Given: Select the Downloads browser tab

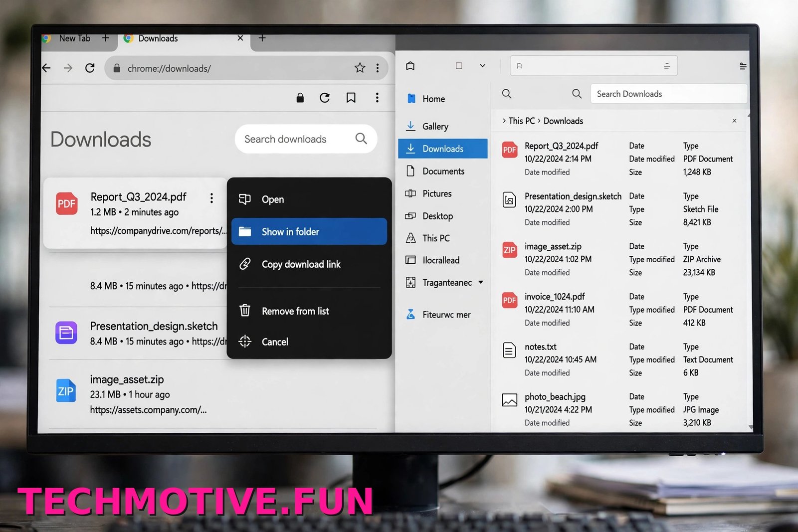Looking at the screenshot, I should pos(158,38).
